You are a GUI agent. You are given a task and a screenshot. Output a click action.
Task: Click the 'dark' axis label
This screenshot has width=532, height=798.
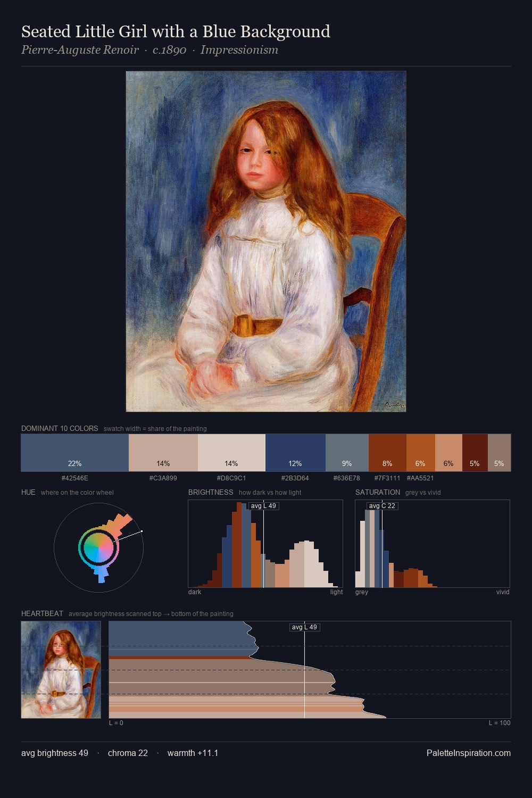click(x=195, y=592)
